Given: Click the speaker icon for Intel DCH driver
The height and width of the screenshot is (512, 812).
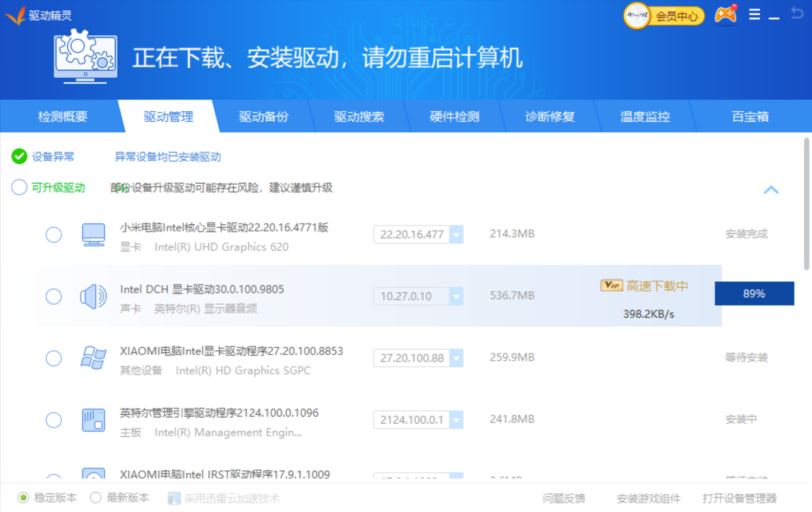Looking at the screenshot, I should pyautogui.click(x=94, y=297).
